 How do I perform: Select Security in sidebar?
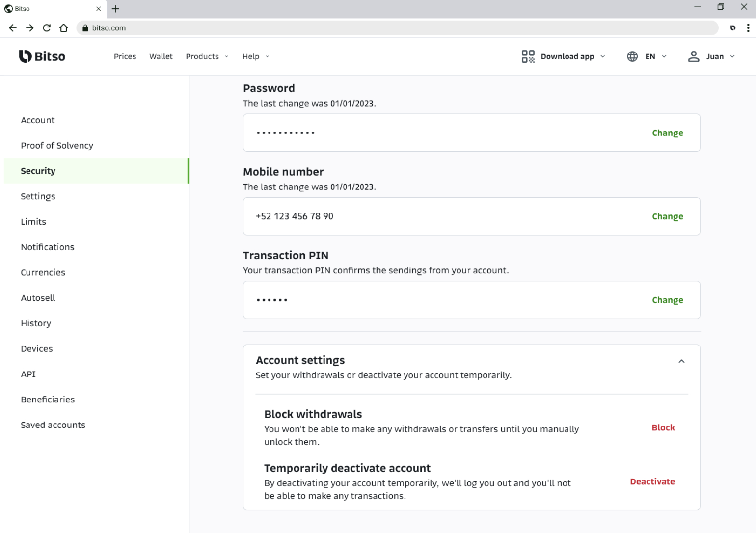point(96,171)
